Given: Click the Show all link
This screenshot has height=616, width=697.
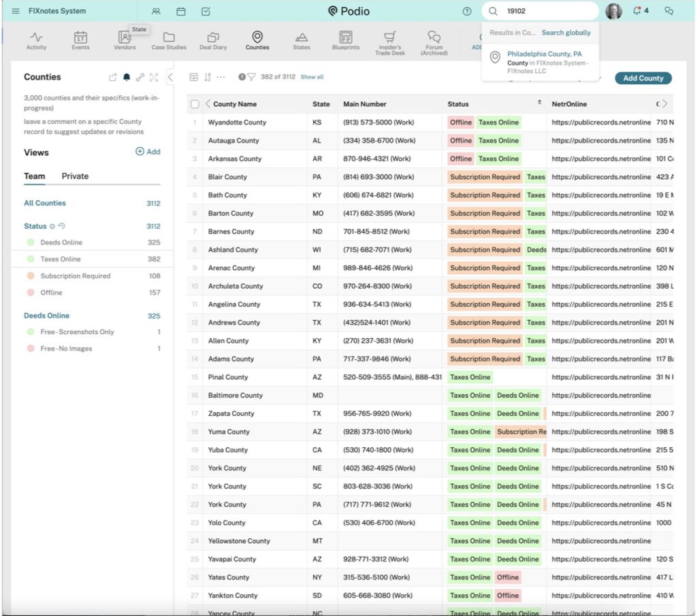Looking at the screenshot, I should point(312,77).
